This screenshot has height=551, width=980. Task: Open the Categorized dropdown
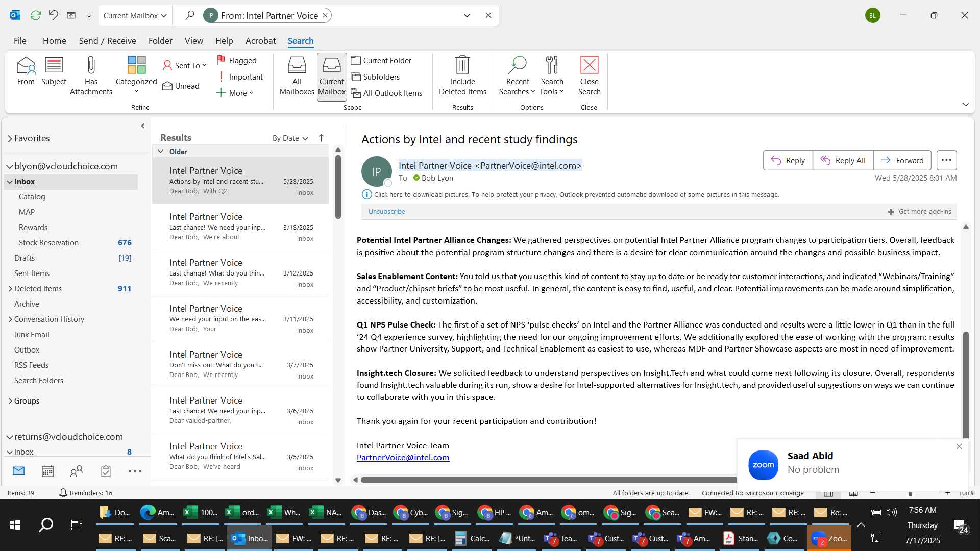coord(136,77)
